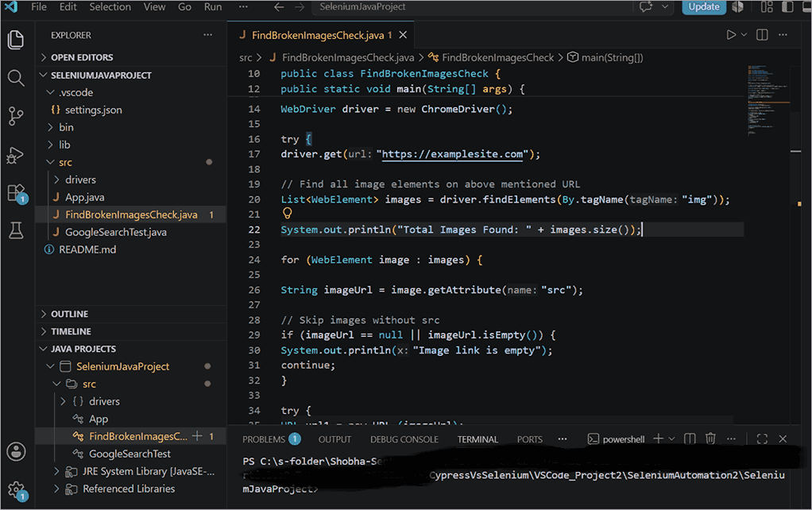Click the Explorer more actions ellipsis

click(x=207, y=35)
